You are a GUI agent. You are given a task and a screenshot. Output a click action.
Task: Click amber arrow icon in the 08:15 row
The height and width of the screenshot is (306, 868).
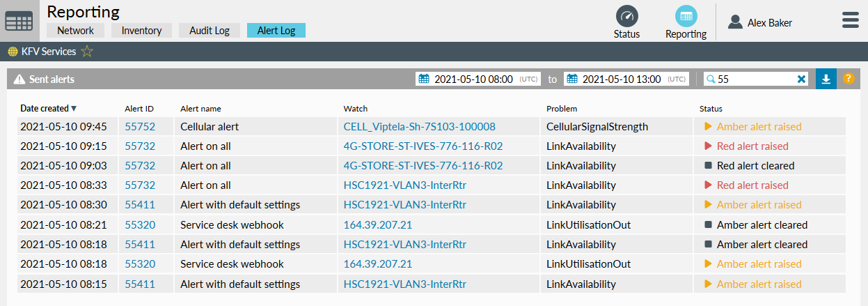[708, 284]
